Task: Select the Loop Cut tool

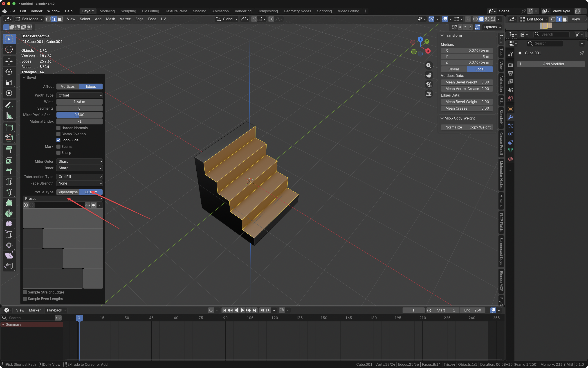Action: coord(9,182)
